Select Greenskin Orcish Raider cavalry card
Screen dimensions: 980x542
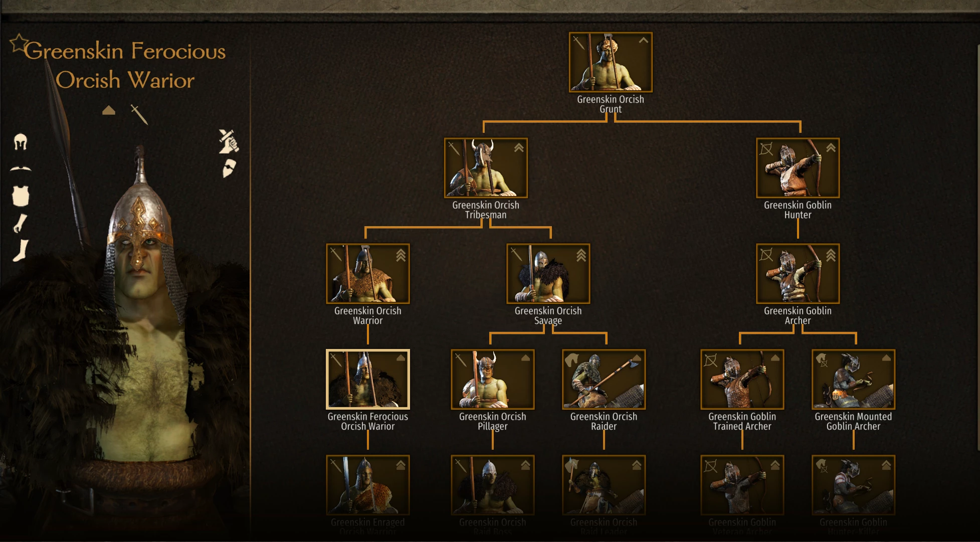coord(604,380)
